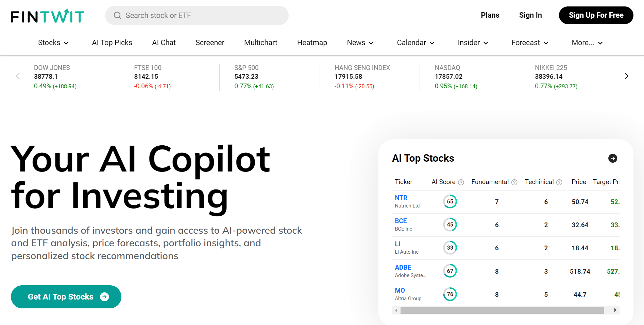Open the AI Chat page

tap(164, 43)
